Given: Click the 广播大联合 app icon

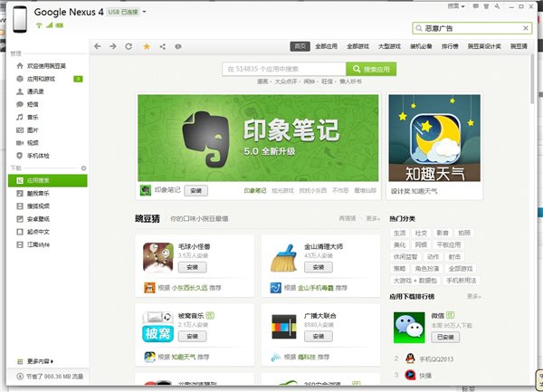Looking at the screenshot, I should pos(284,327).
